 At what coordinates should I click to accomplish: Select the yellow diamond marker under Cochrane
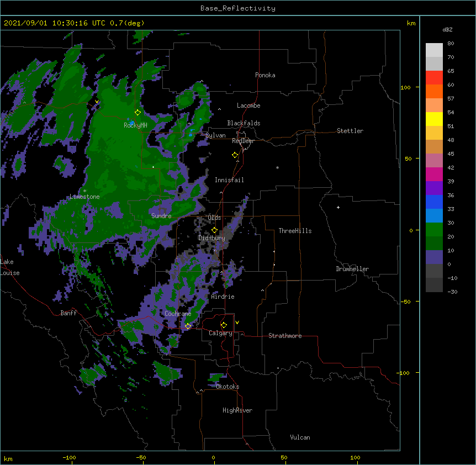188,326
